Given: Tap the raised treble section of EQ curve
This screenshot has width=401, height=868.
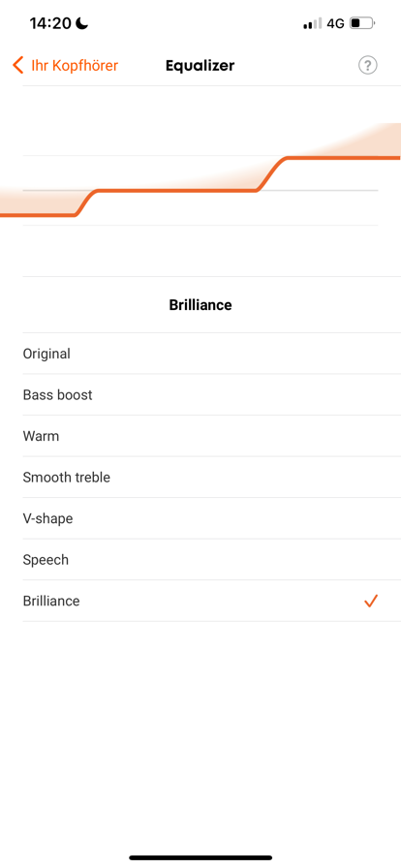Looking at the screenshot, I should (x=342, y=157).
